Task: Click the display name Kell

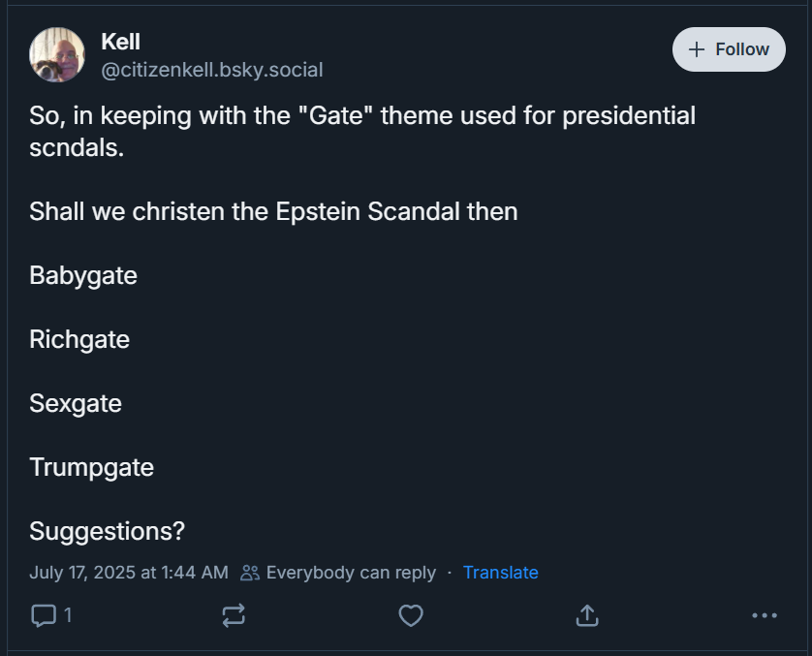Action: 121,42
